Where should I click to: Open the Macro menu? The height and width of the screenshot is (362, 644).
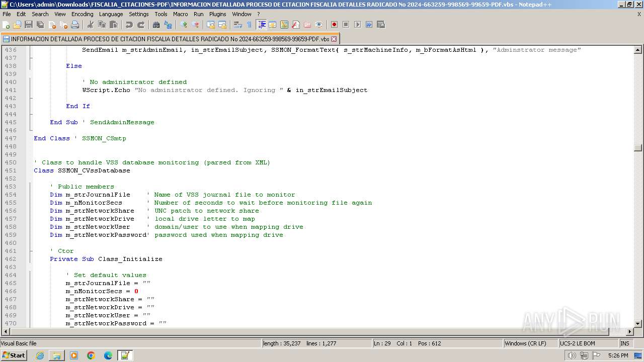181,14
